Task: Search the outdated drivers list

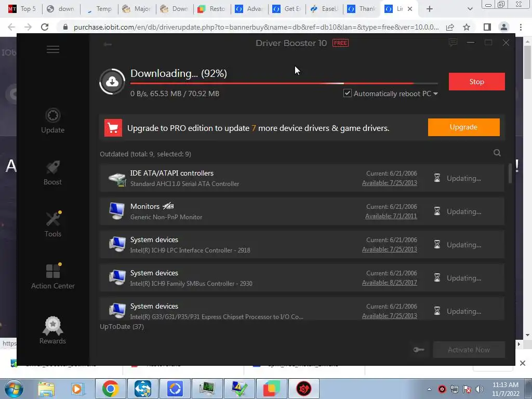Action: 497,153
